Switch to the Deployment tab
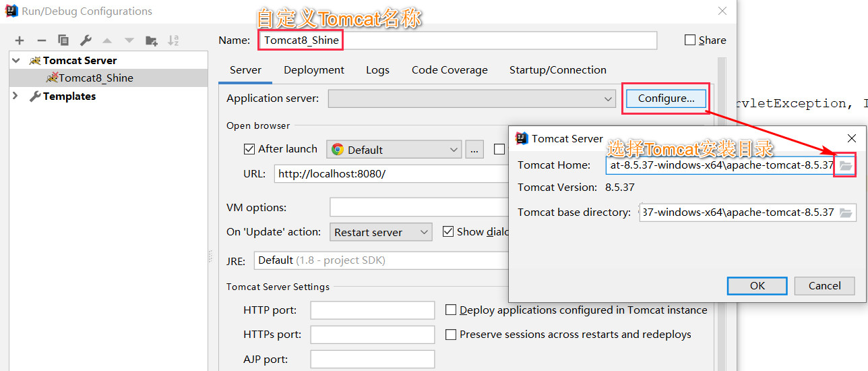Viewport: 868px width, 371px height. [314, 70]
